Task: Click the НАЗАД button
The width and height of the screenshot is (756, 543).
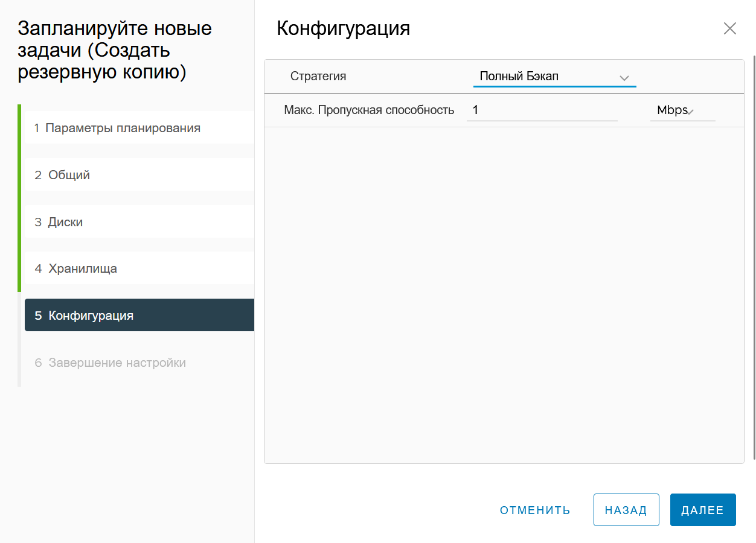Action: coord(626,510)
